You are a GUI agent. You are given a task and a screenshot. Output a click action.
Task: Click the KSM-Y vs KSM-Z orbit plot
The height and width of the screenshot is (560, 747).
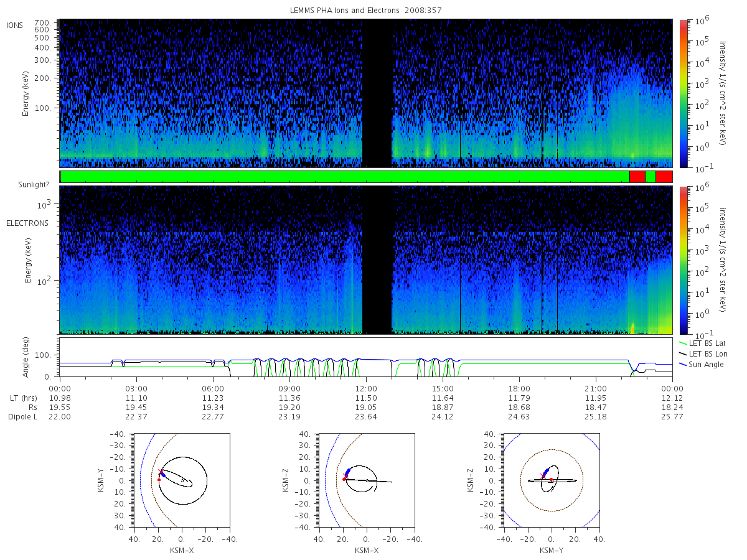pos(552,480)
